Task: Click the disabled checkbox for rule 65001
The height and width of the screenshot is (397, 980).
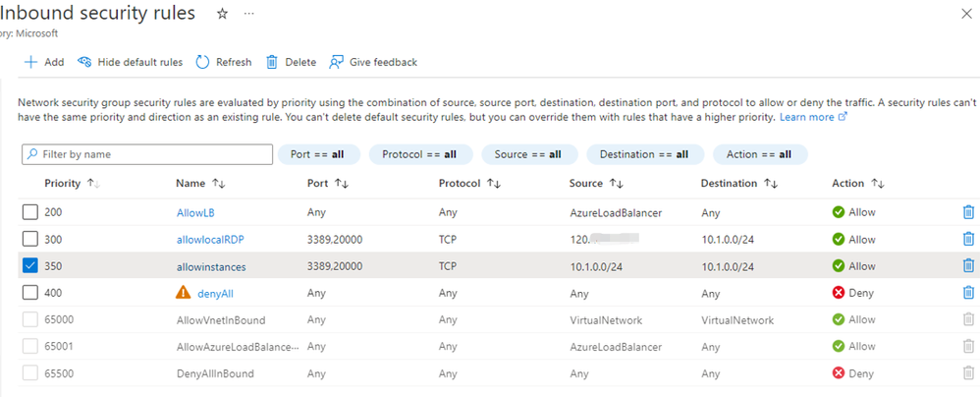Action: pos(30,346)
